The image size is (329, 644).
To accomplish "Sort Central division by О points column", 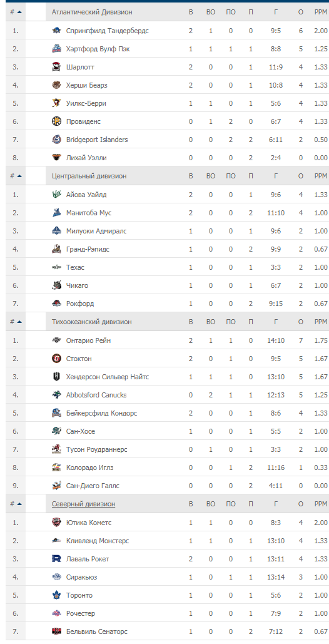I will pos(301,176).
